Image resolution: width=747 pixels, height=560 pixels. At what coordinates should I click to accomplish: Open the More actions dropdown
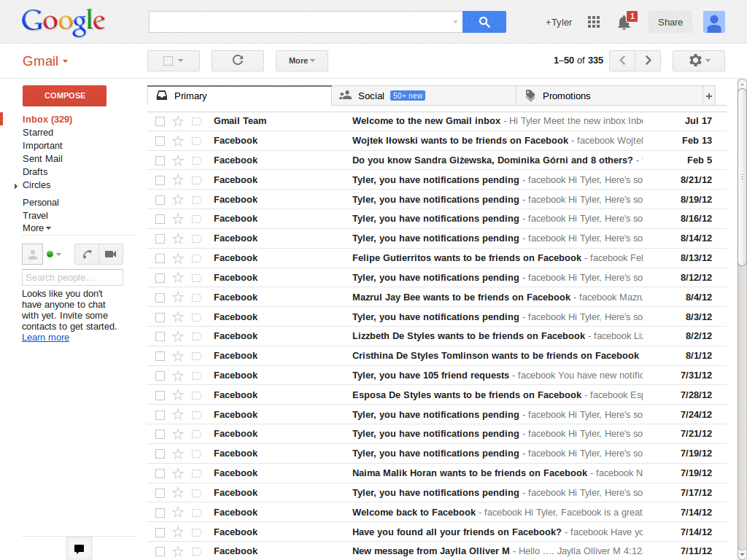pos(301,61)
